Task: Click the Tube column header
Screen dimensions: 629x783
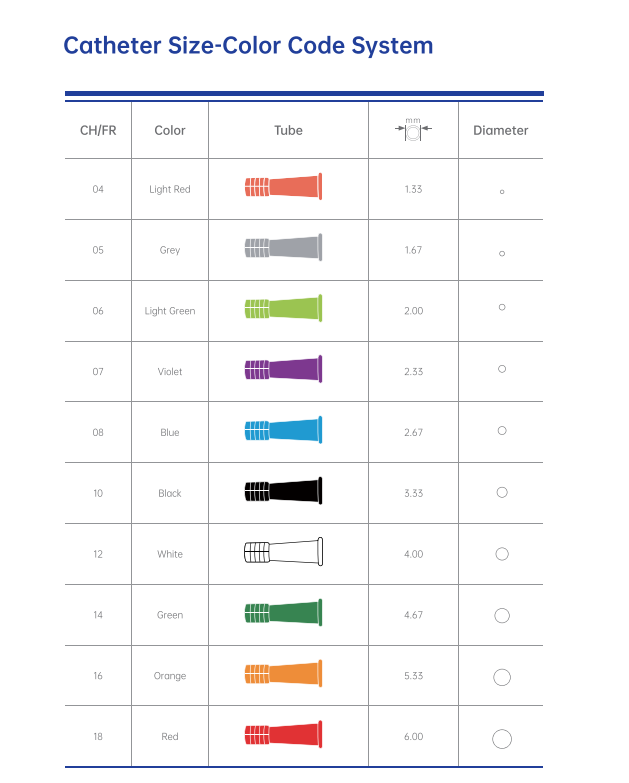Action: [x=288, y=130]
